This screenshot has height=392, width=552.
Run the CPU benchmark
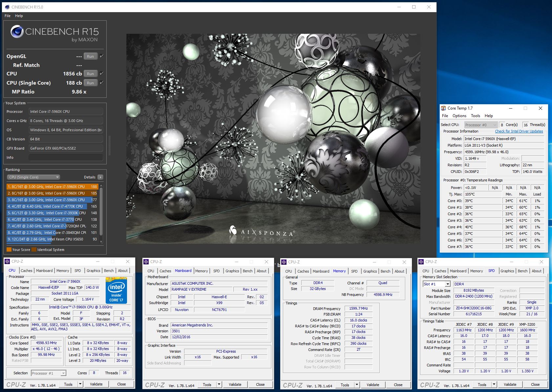(x=91, y=74)
